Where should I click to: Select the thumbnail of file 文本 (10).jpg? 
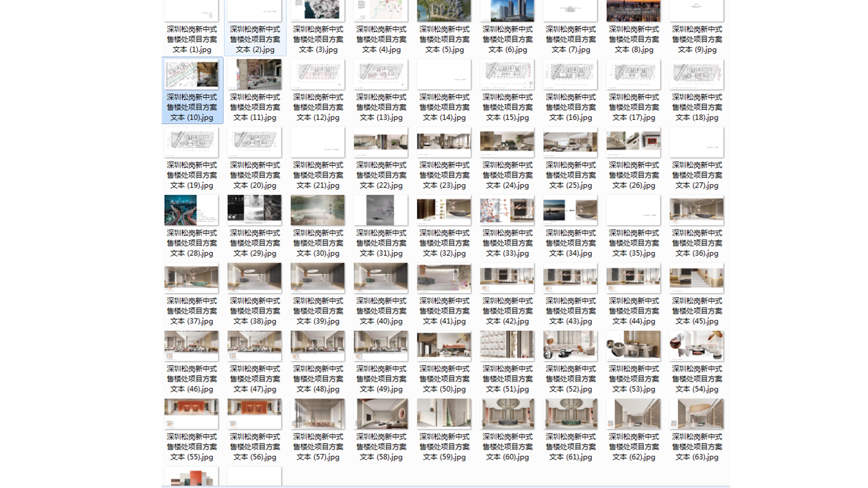pyautogui.click(x=191, y=75)
